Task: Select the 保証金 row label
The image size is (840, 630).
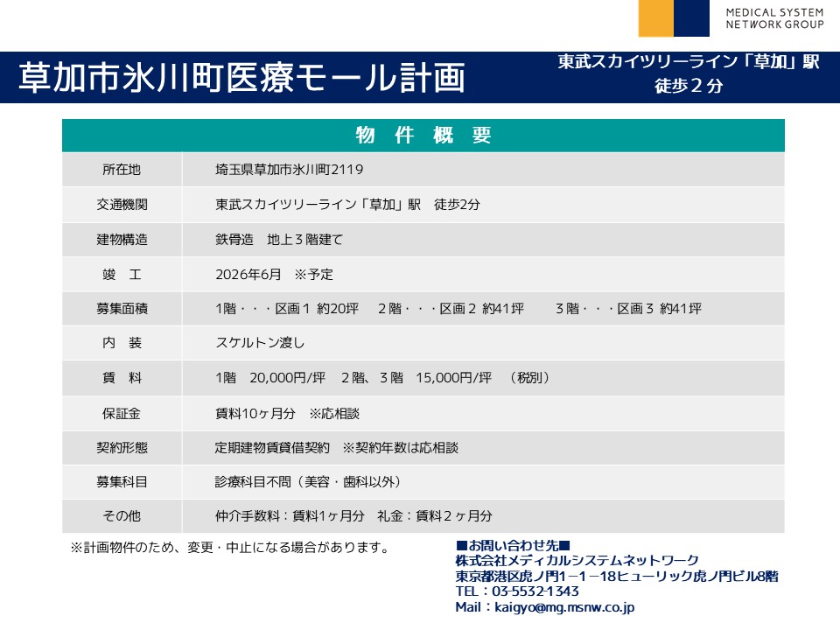Action: (122, 413)
